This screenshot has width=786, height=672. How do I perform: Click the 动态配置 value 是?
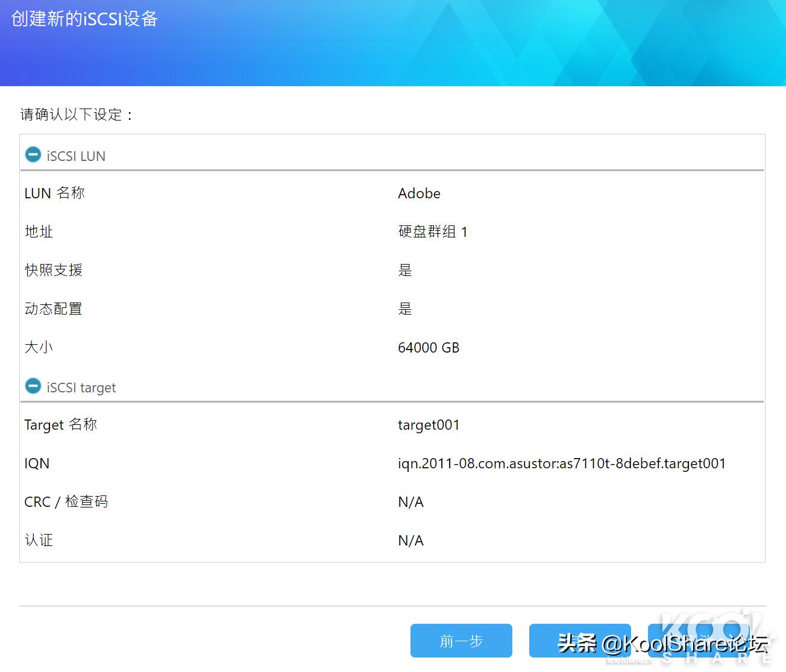(405, 309)
